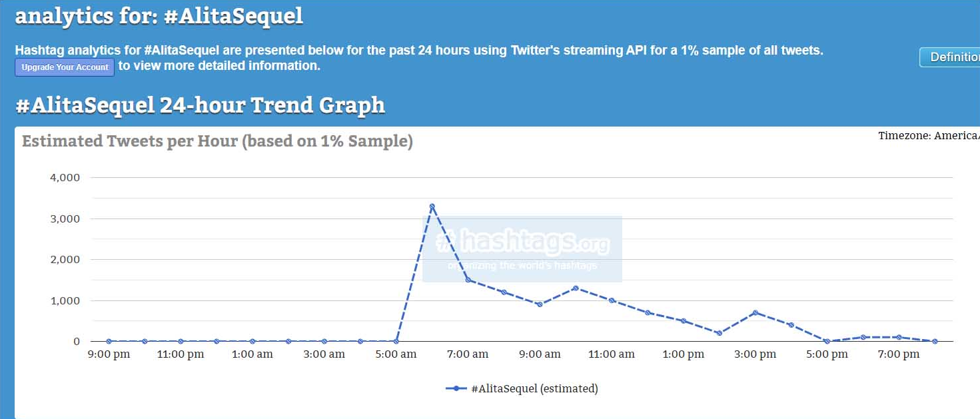Click the 3:00 pm data point marker

coord(755,312)
